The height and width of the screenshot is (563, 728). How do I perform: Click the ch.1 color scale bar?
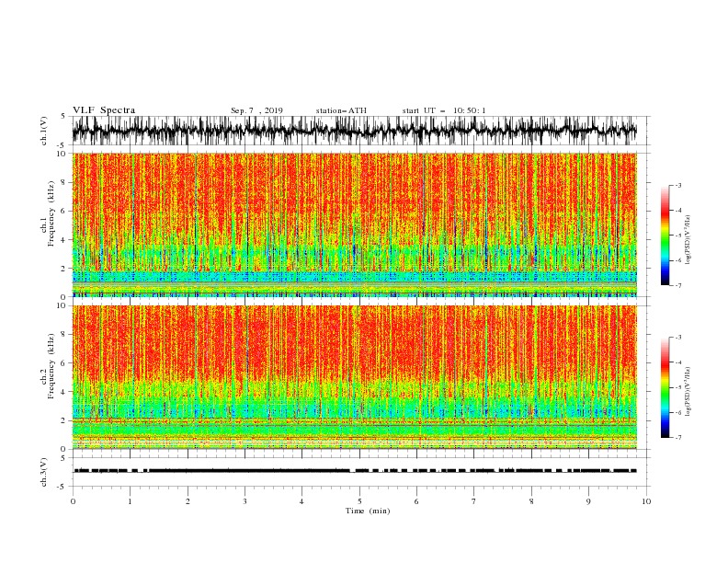tap(665, 236)
